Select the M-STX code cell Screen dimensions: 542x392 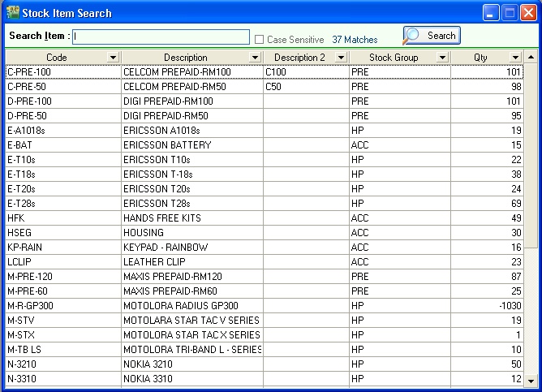pos(63,335)
